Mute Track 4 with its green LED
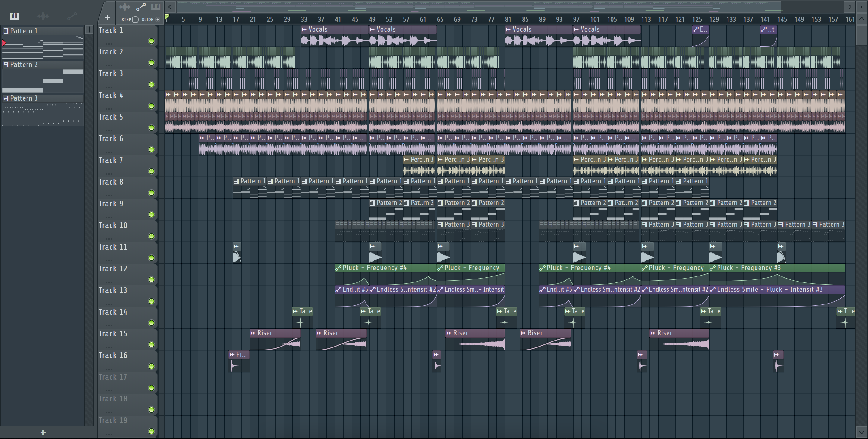868x439 pixels. coord(151,106)
